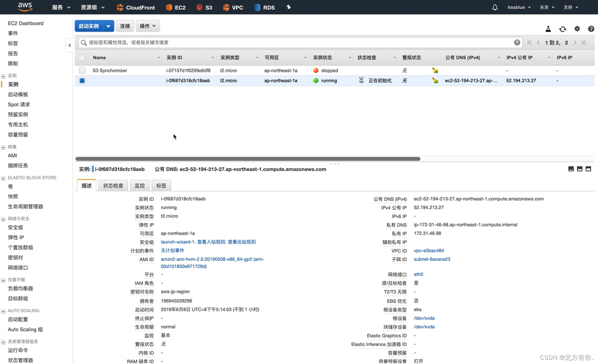
Task: Click the experiments flask icon
Action: [548, 29]
